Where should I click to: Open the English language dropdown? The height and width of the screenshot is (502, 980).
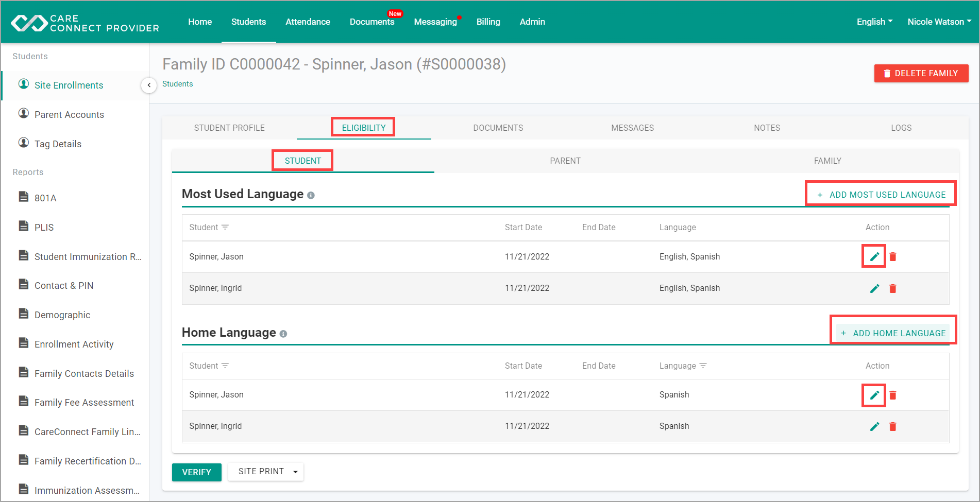click(x=874, y=22)
